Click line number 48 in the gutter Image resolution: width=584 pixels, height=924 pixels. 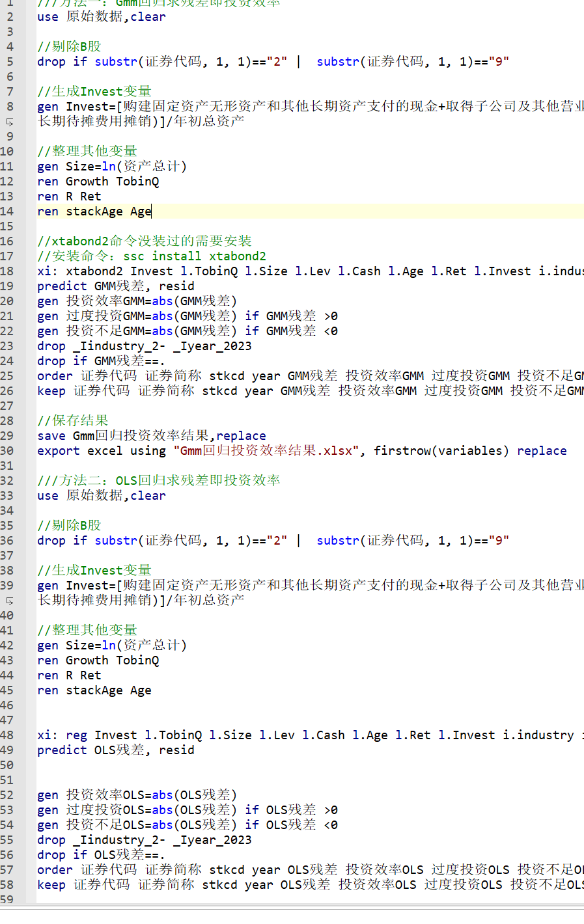click(x=7, y=735)
